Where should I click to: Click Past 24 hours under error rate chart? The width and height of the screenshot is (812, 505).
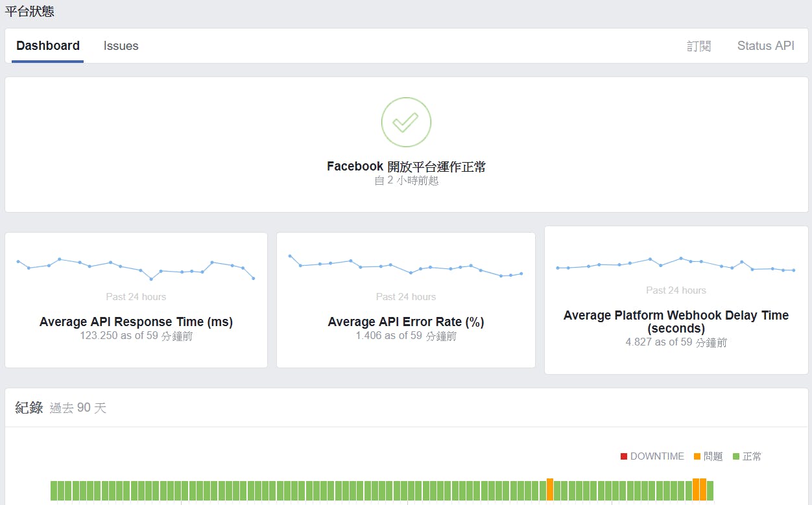point(406,296)
